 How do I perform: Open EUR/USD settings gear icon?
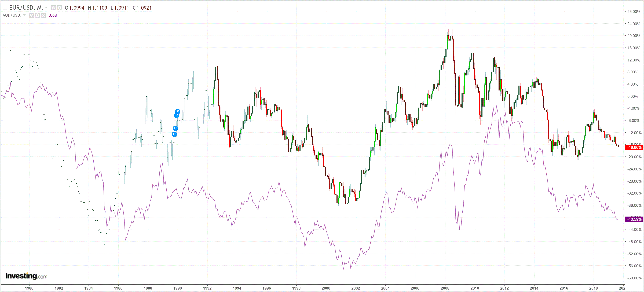click(59, 8)
